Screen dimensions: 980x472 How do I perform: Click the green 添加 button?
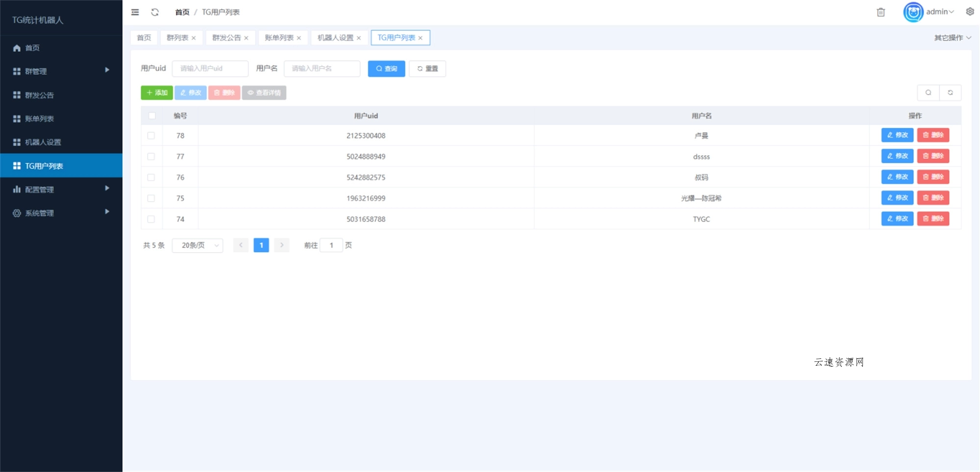(x=157, y=93)
